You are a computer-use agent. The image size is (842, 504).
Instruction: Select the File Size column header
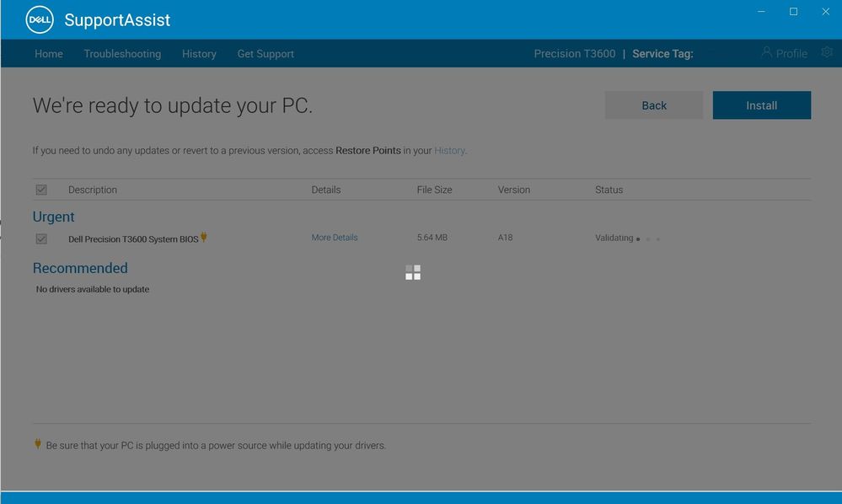click(x=434, y=190)
